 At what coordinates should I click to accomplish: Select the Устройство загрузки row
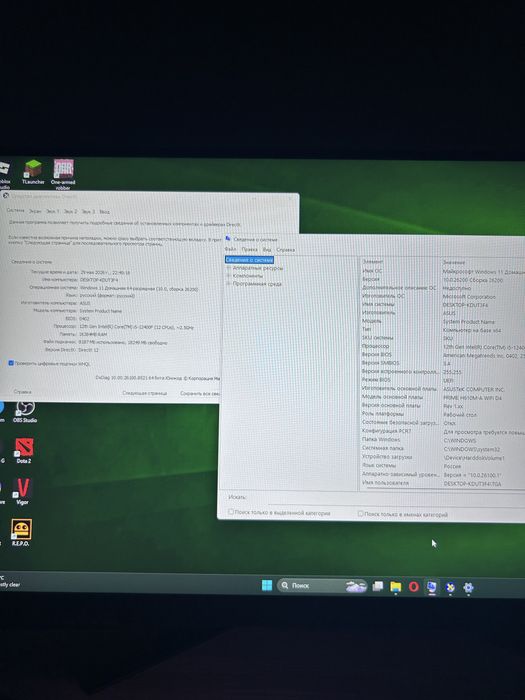pyautogui.click(x=443, y=457)
